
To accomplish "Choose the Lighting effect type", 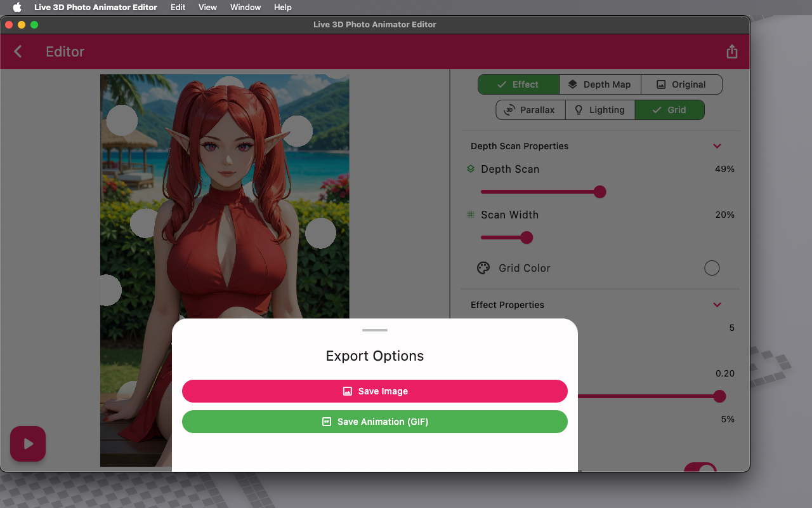I will pos(600,110).
